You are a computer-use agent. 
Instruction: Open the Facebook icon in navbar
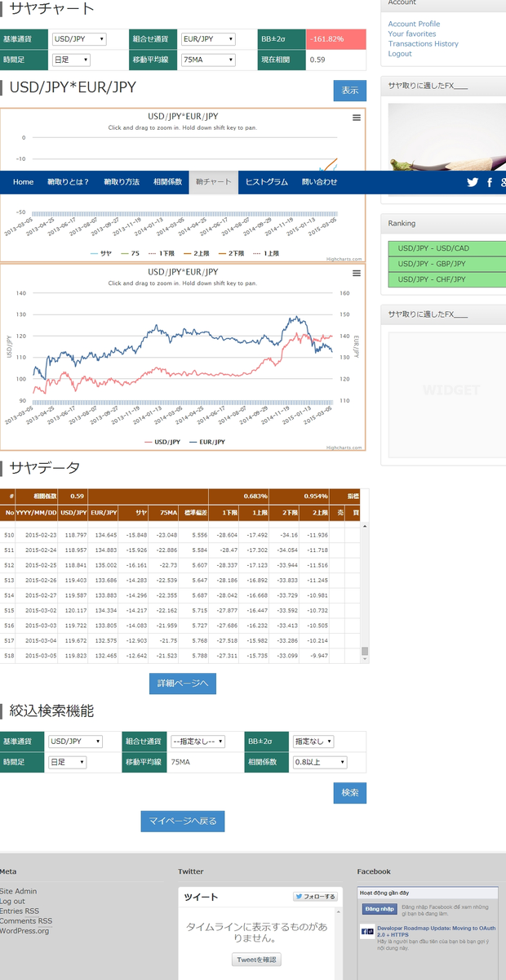tap(490, 182)
